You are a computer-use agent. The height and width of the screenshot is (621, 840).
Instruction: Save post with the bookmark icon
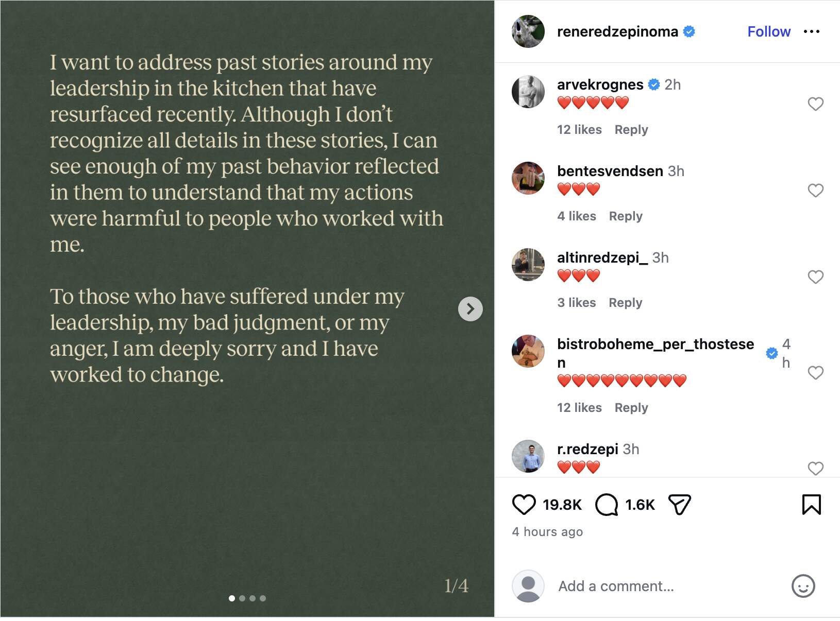(811, 505)
